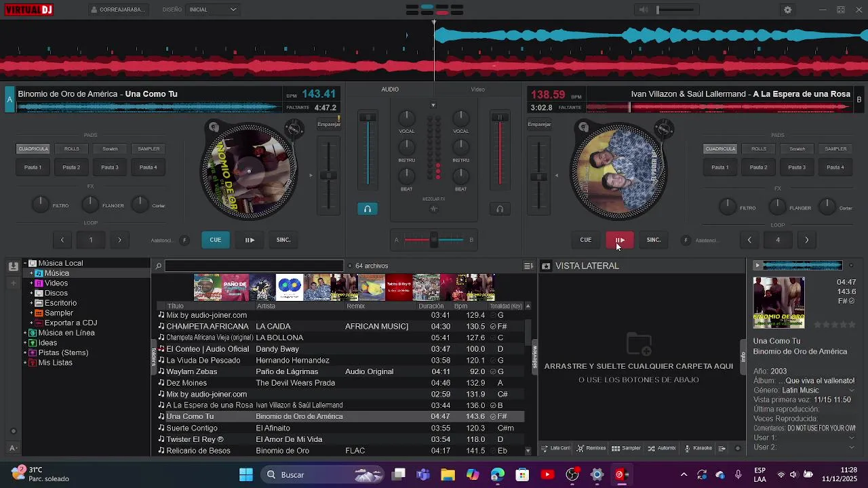Open the mixer dropdown arrow below AUDIO
This screenshot has height=488, width=868.
(433, 106)
